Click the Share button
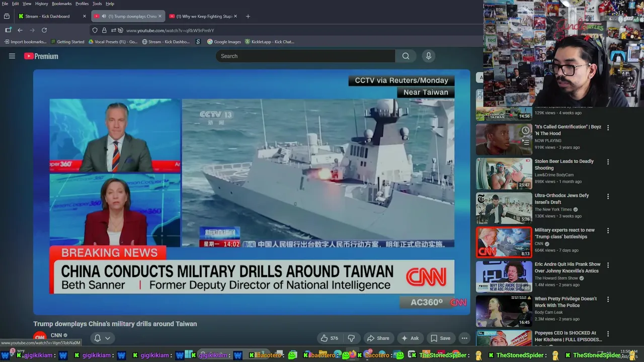 click(378, 338)
